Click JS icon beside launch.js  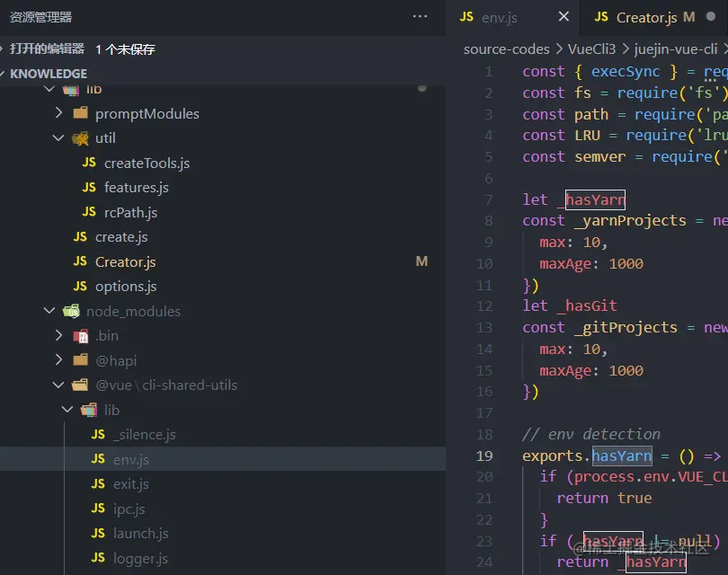tap(98, 533)
